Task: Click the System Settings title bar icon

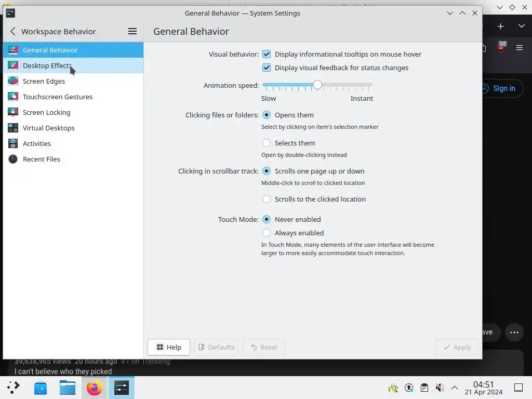Action: pos(10,13)
